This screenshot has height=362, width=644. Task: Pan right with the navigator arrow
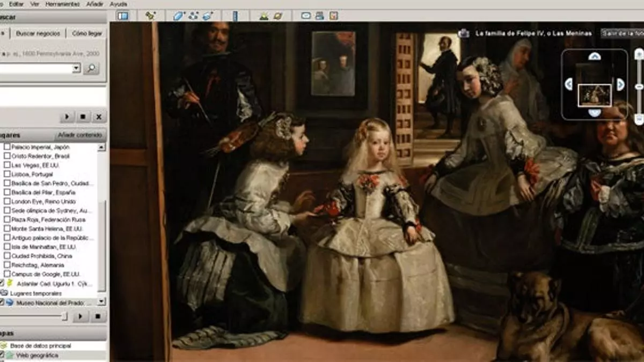tap(621, 84)
